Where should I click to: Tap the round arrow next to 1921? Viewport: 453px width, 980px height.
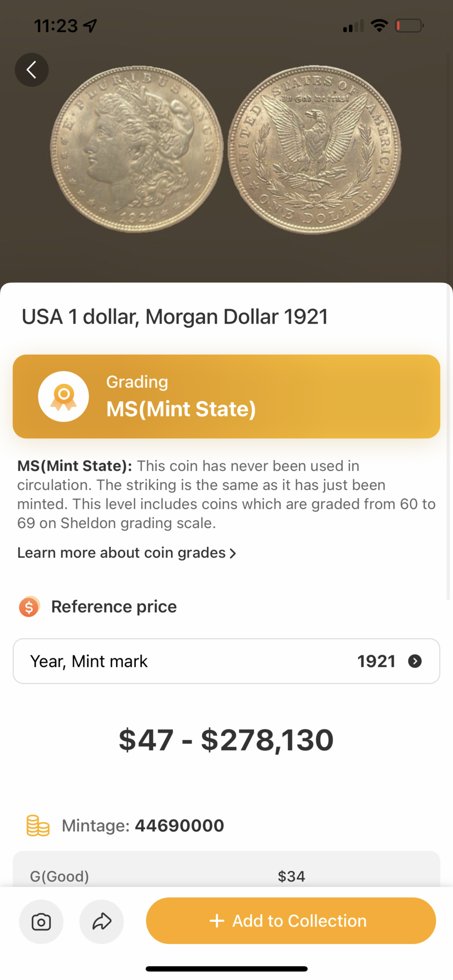pyautogui.click(x=415, y=661)
